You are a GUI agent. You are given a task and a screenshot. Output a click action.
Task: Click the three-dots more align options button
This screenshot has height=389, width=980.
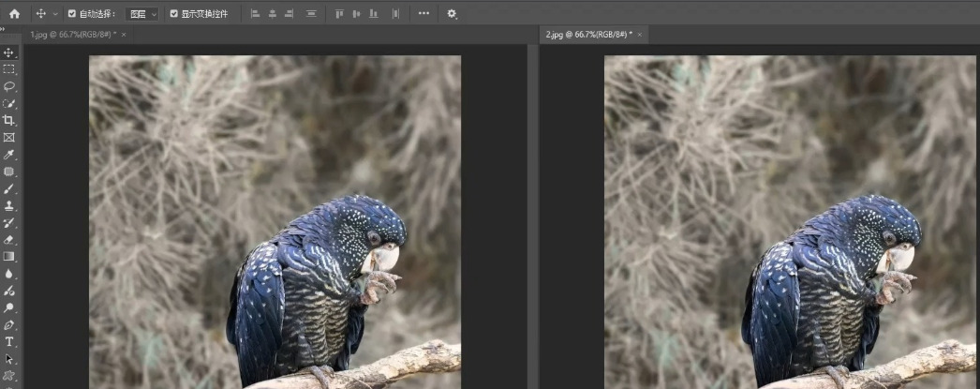[424, 14]
